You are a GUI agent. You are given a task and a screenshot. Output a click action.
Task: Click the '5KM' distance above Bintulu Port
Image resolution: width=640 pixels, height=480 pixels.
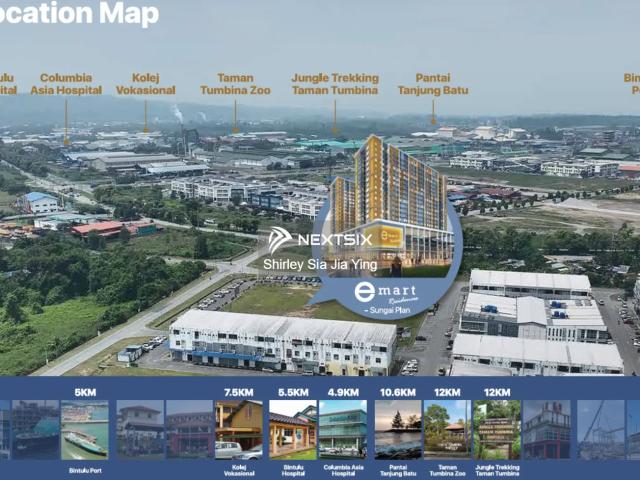point(85,393)
